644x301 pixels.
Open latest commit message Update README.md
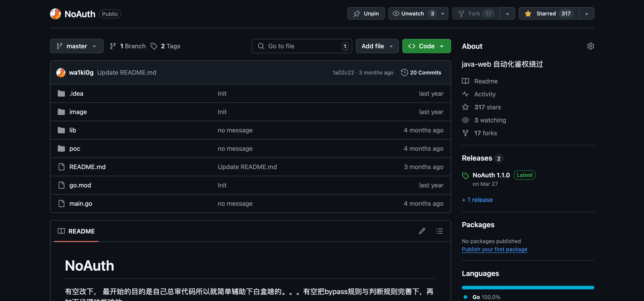[126, 72]
